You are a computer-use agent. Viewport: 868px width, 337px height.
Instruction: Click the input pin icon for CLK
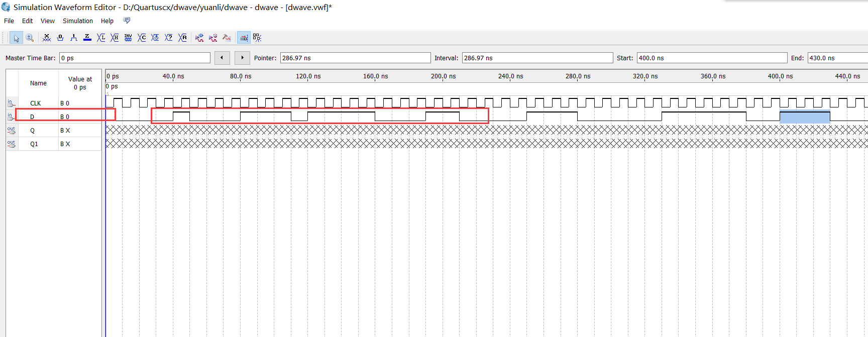tap(11, 103)
